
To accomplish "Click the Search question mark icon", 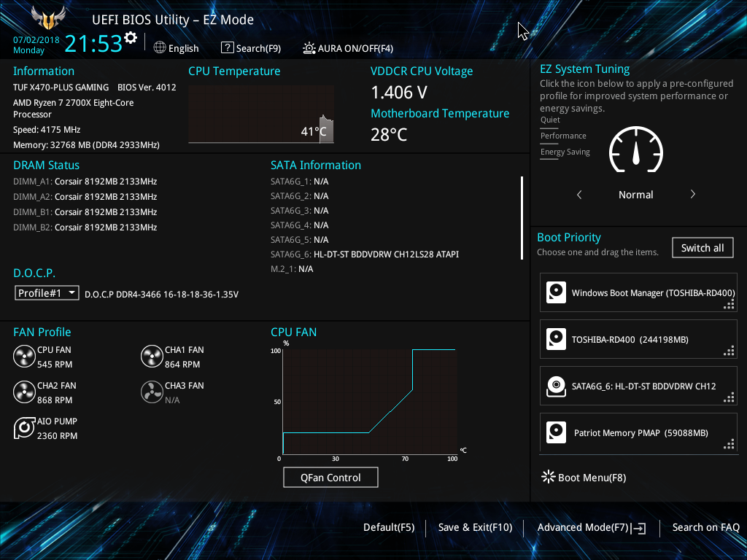I will pyautogui.click(x=228, y=47).
